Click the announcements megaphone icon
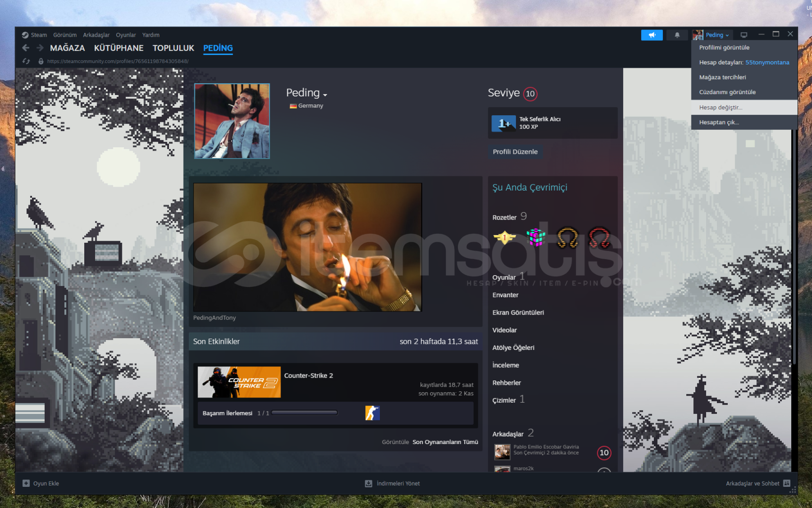This screenshot has height=508, width=812. click(x=651, y=35)
